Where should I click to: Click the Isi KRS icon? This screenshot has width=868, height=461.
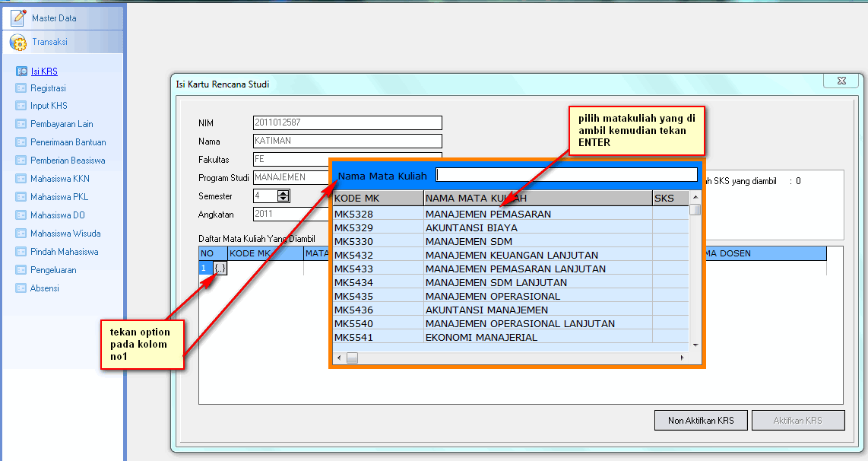pos(21,71)
